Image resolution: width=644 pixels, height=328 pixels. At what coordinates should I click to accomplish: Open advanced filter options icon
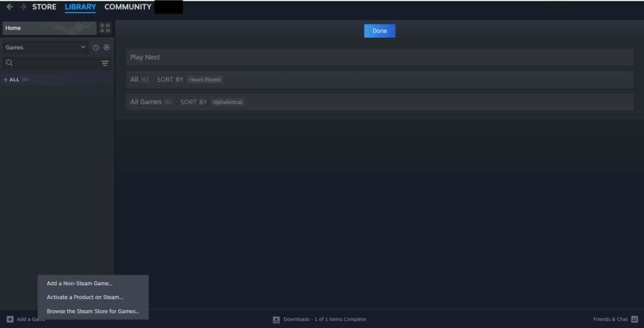[x=105, y=63]
